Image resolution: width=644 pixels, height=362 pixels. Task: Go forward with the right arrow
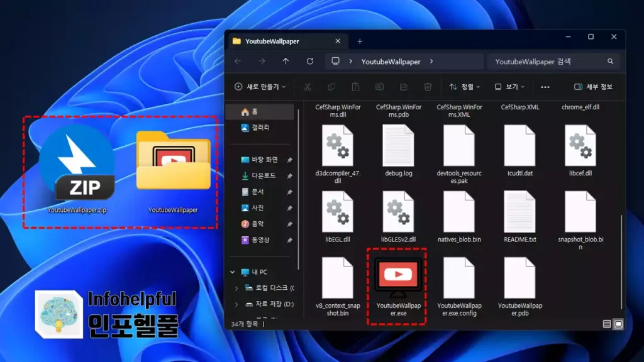coord(262,62)
